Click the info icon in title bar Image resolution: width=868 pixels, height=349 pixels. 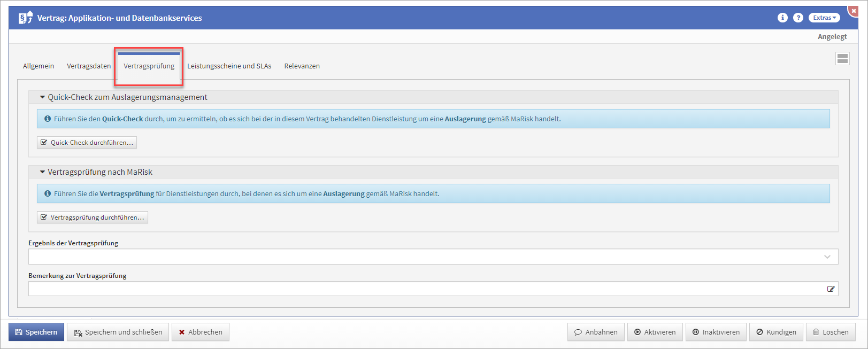(782, 18)
